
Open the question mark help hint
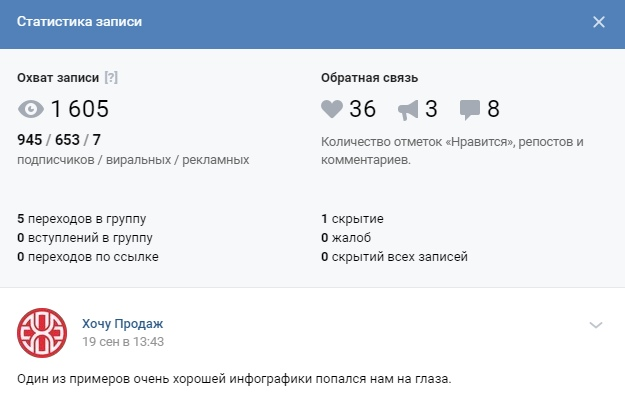click(111, 77)
